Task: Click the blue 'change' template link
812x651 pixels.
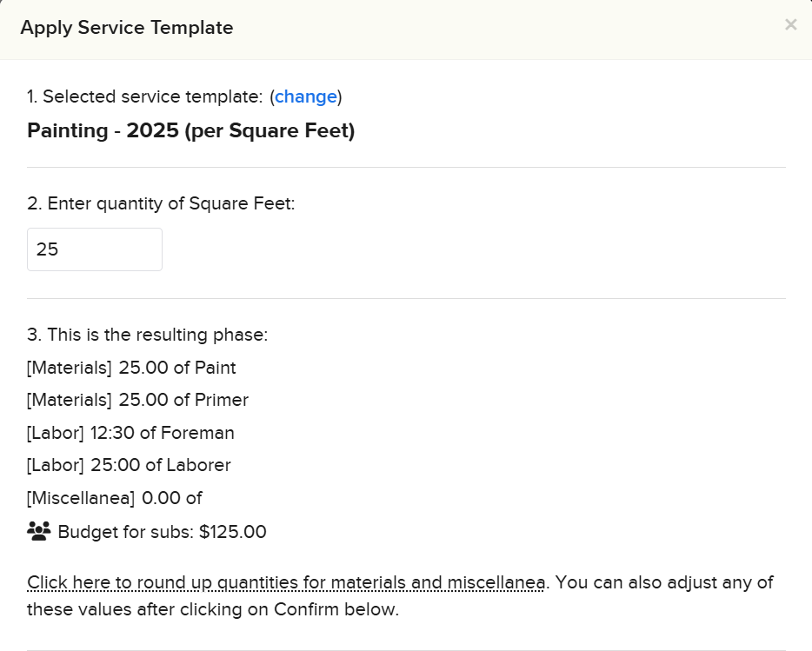Action: 306,96
